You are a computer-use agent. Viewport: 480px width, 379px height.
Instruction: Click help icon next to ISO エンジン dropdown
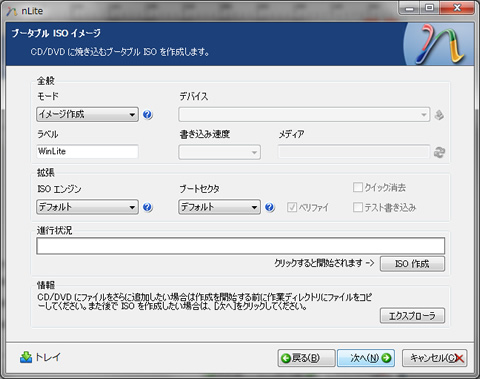pyautogui.click(x=148, y=207)
